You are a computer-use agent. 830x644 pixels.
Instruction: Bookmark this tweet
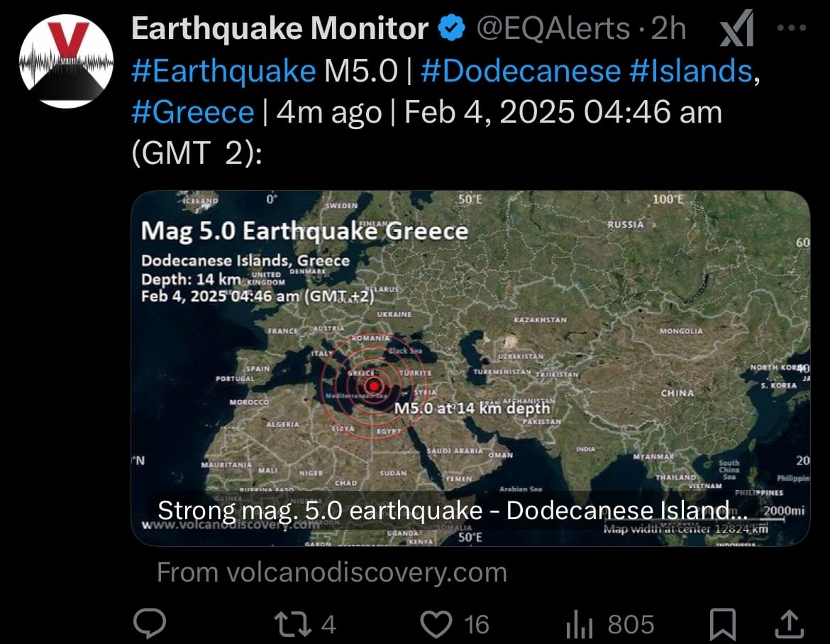[x=723, y=624]
